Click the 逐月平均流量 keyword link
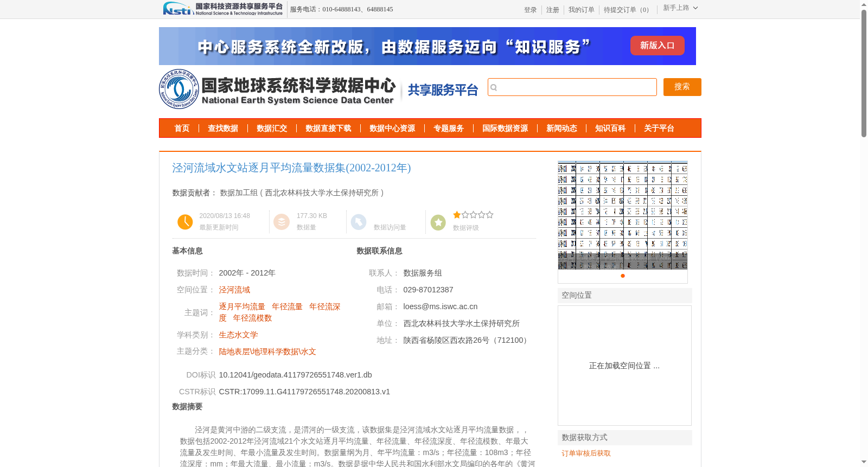Image resolution: width=868 pixels, height=467 pixels. pos(242,307)
